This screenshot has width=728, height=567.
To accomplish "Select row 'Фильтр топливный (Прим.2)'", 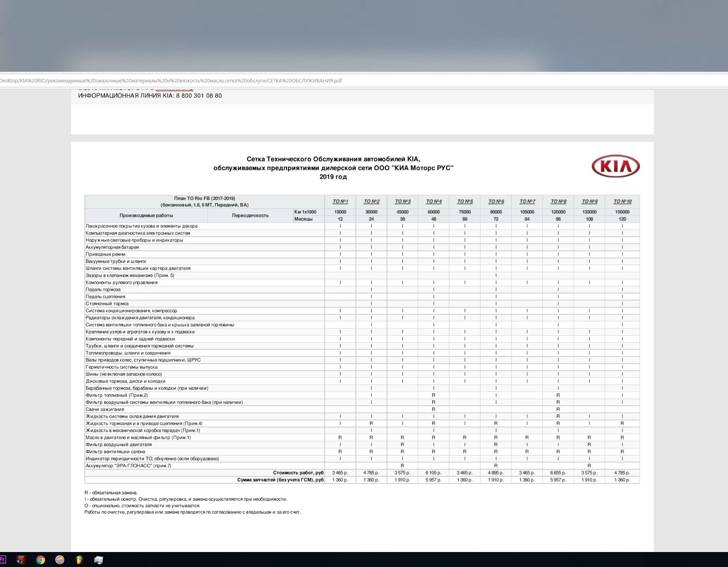I will point(362,395).
